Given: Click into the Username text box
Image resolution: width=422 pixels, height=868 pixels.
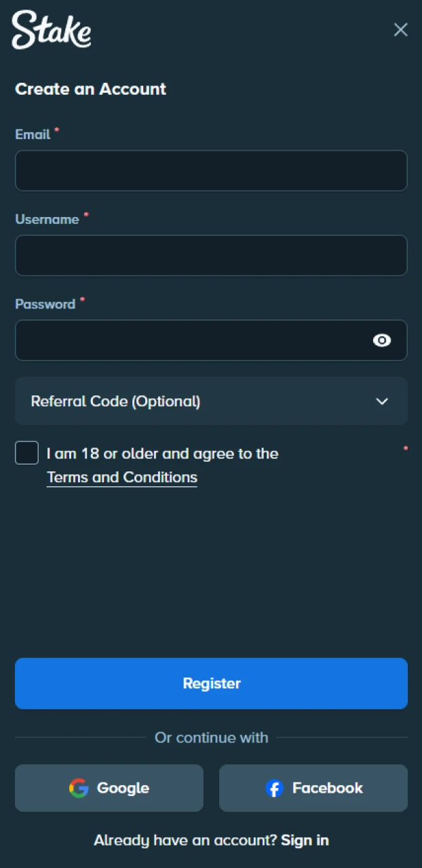Looking at the screenshot, I should pyautogui.click(x=211, y=256).
